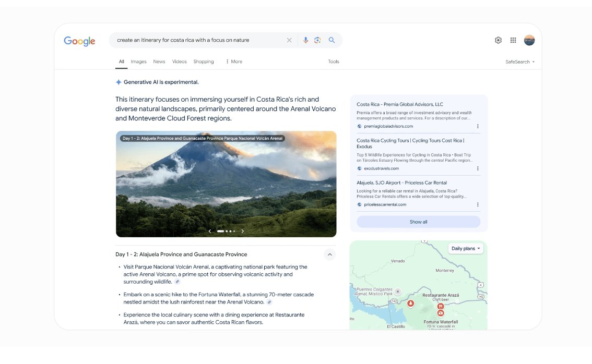Switch to the Images tab
The height and width of the screenshot is (364, 592).
click(138, 62)
